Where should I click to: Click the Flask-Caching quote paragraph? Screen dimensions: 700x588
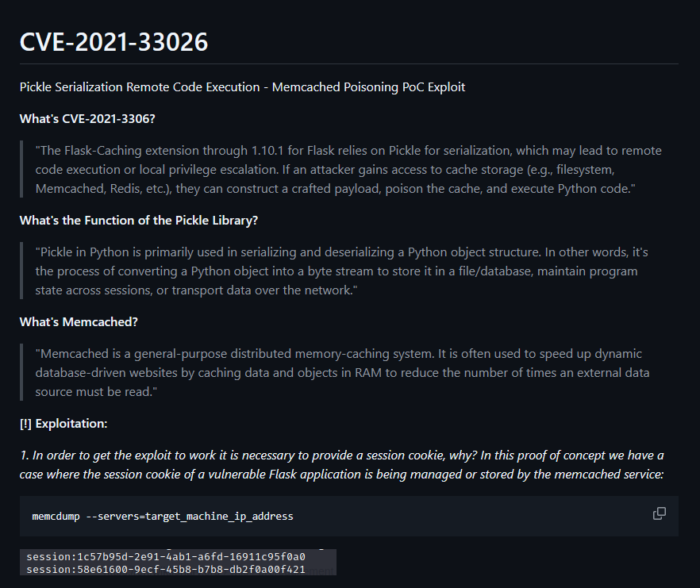[348, 170]
